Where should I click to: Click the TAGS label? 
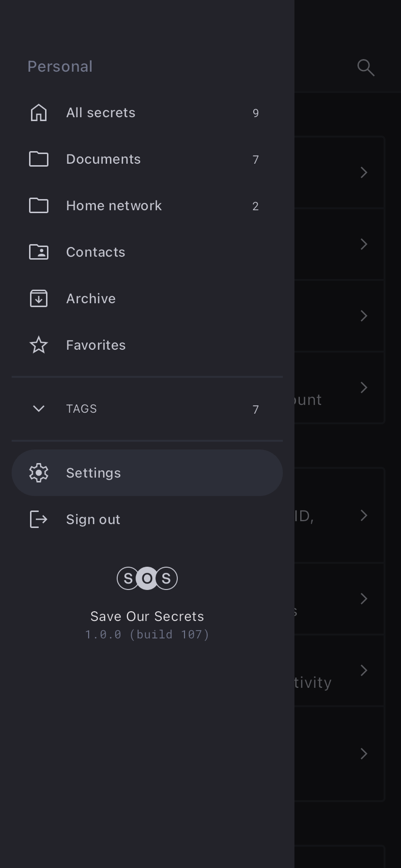(81, 409)
